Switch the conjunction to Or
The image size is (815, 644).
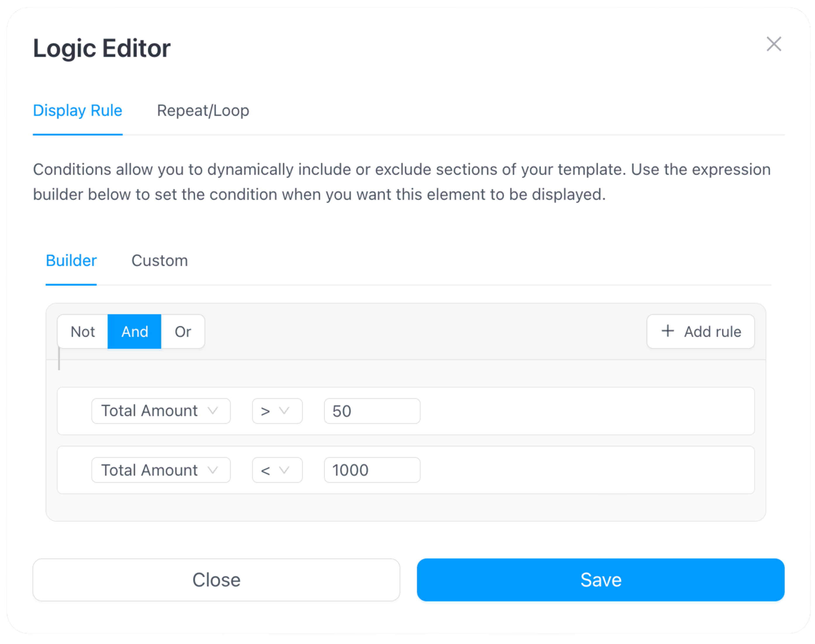click(183, 332)
